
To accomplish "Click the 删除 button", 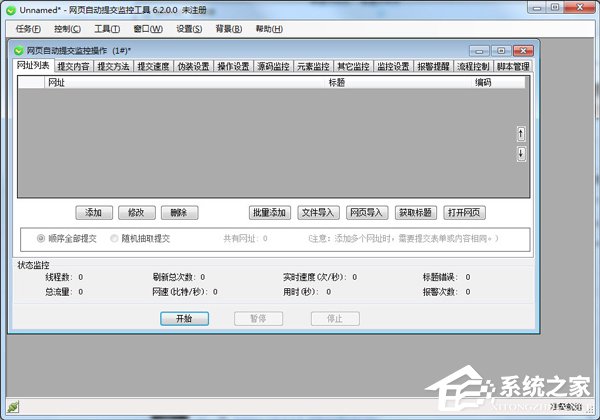I will [179, 213].
